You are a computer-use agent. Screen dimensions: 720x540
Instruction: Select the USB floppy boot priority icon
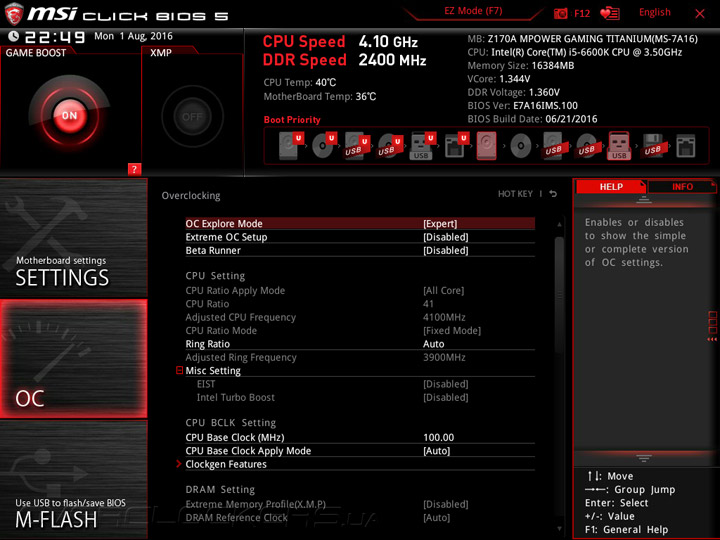click(x=652, y=146)
